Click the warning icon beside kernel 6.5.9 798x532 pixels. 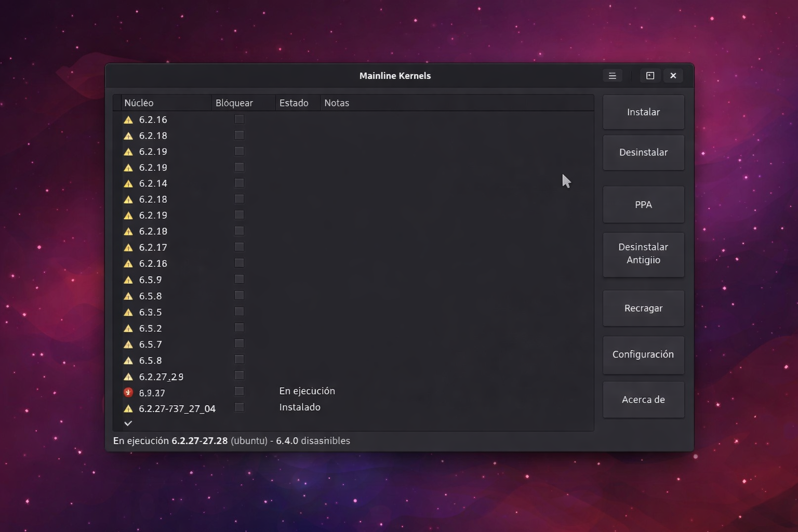tap(128, 280)
